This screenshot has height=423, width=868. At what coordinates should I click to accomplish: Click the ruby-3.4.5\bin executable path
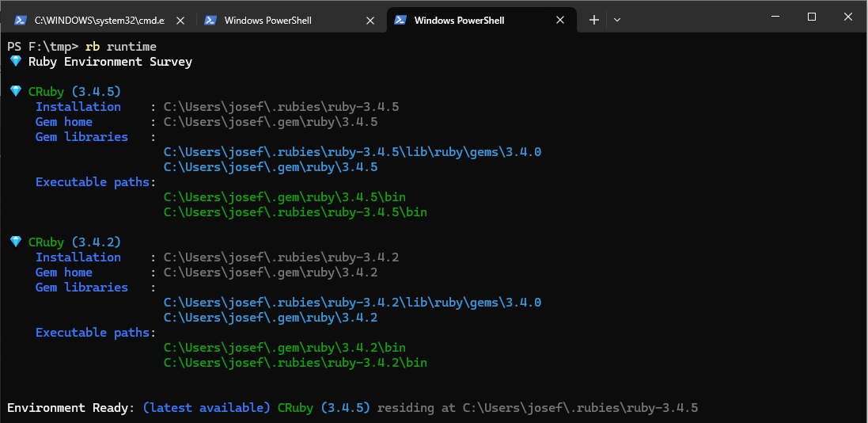coord(295,212)
